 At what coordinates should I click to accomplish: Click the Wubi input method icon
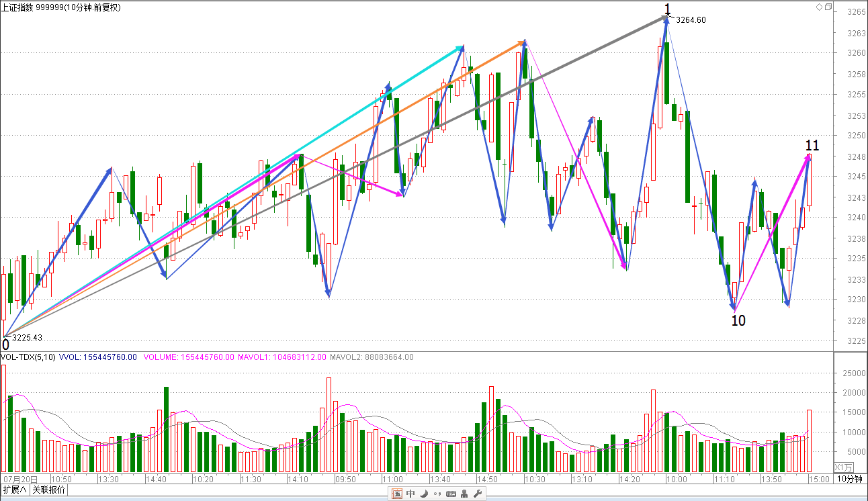pyautogui.click(x=397, y=494)
